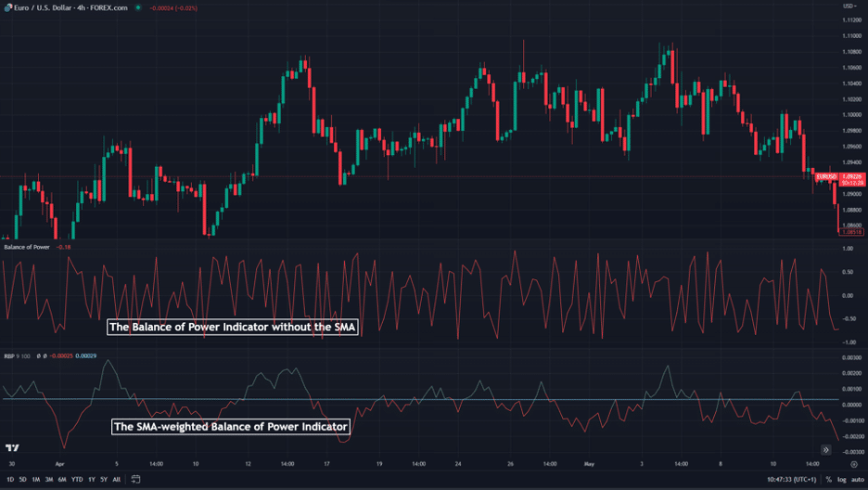The width and height of the screenshot is (868, 490).
Task: Select the 1Y date range
Action: (x=91, y=480)
